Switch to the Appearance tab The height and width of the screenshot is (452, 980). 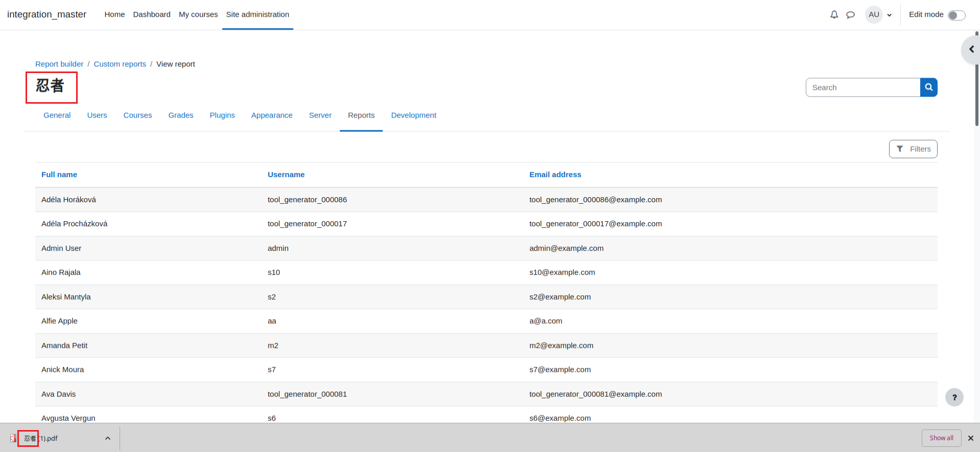click(272, 115)
